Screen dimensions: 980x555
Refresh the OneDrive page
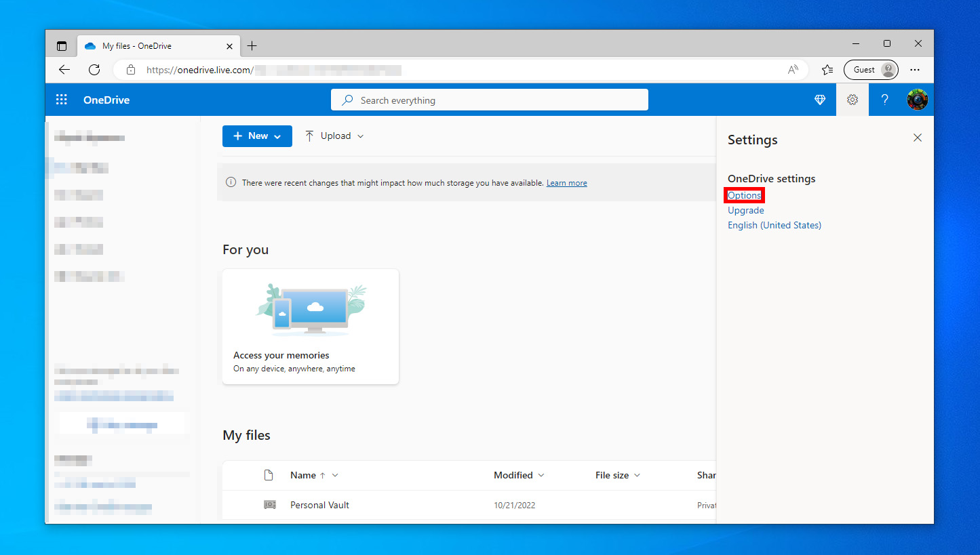tap(94, 70)
